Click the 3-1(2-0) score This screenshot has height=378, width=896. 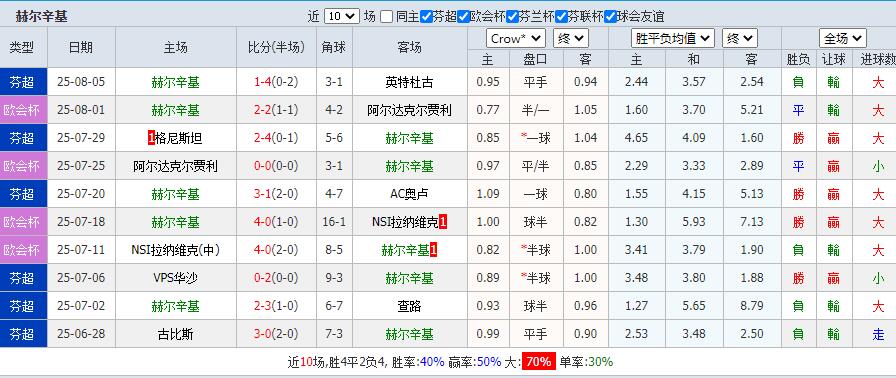pos(276,194)
